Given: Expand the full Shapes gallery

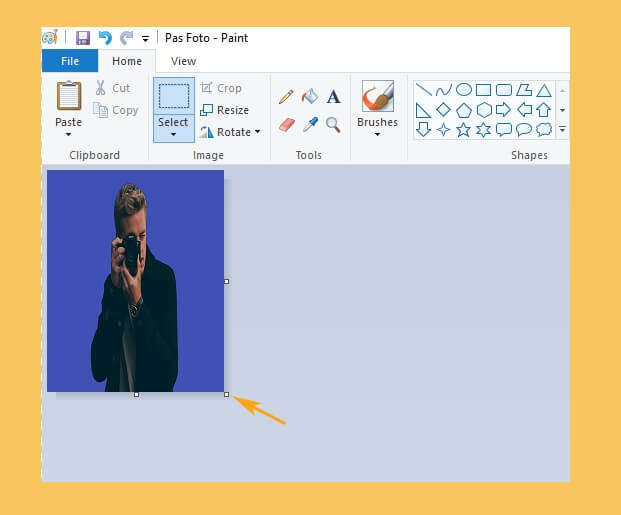Looking at the screenshot, I should point(562,130).
